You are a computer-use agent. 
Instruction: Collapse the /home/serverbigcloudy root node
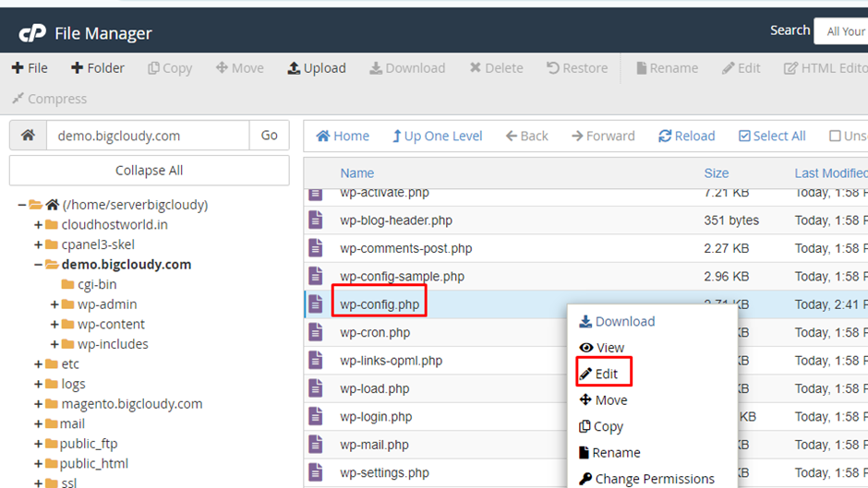(21, 206)
